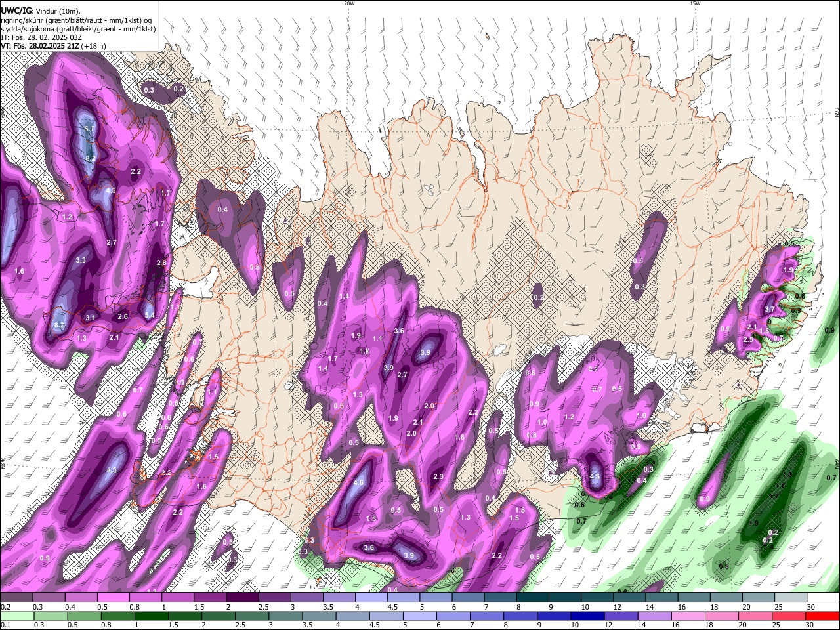Click the red swatch labeled 30 in bottom legend row
The width and height of the screenshot is (840, 630).
click(824, 616)
